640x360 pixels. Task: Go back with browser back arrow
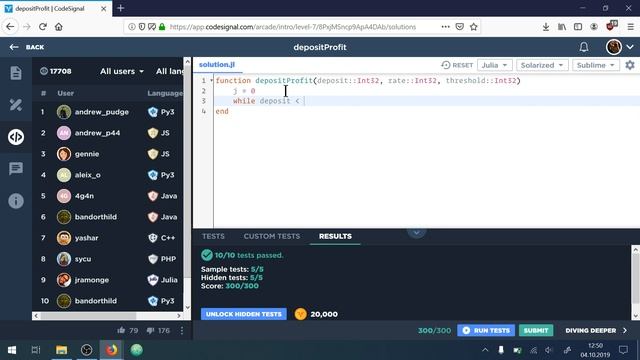(x=10, y=27)
